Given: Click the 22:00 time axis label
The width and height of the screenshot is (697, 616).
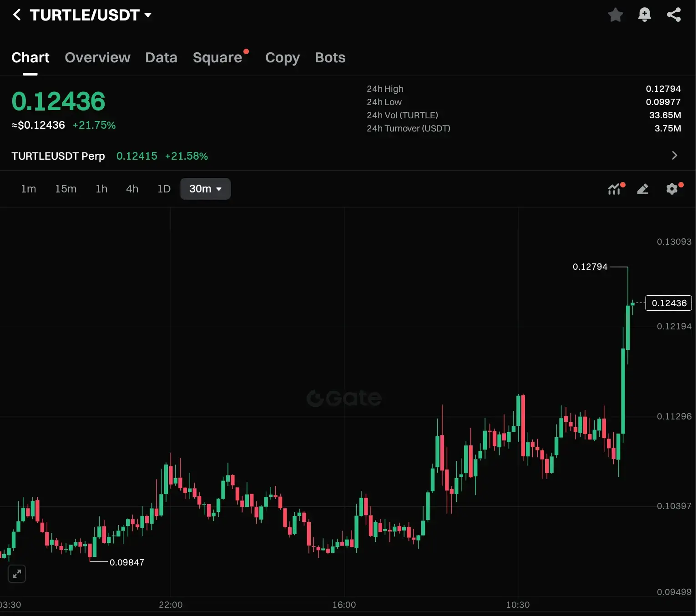Looking at the screenshot, I should click(x=171, y=605).
